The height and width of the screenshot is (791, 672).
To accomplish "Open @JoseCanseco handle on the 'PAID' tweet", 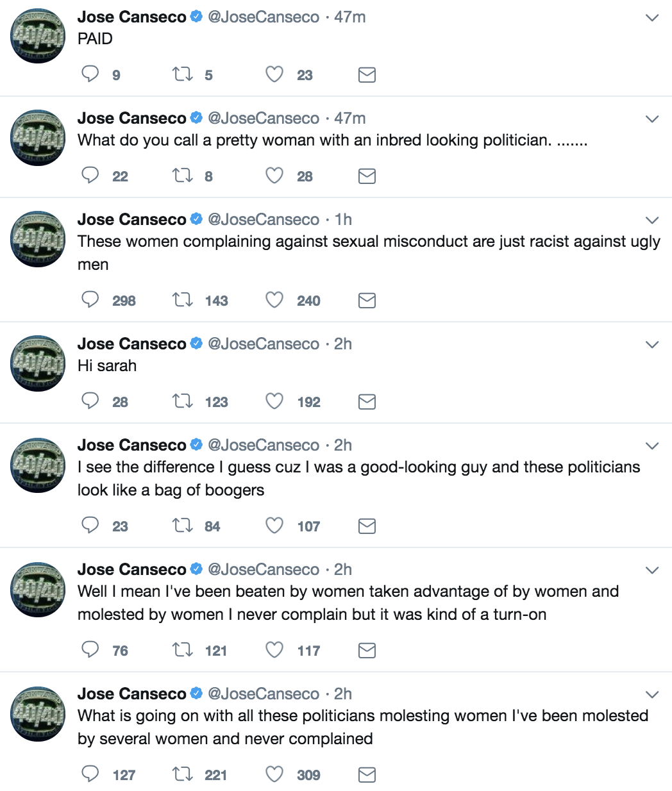I will coord(264,17).
